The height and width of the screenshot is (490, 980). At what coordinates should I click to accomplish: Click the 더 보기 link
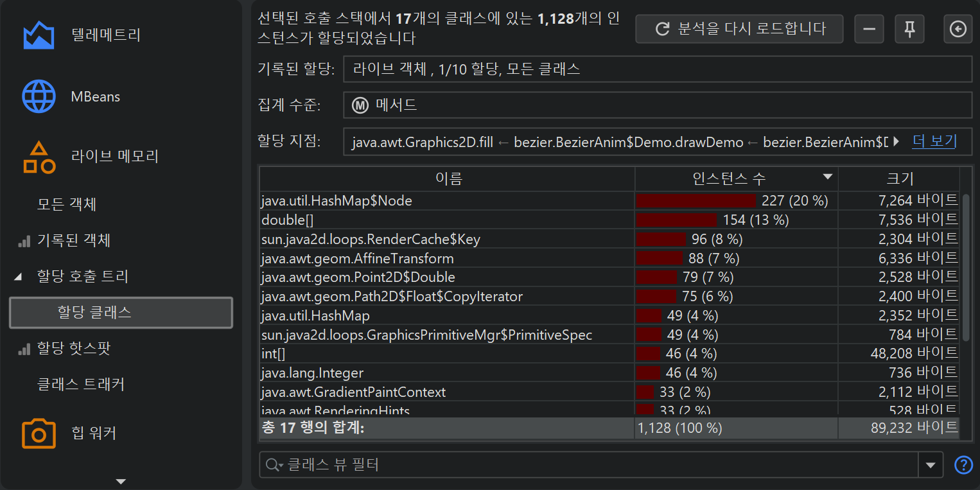pos(934,142)
